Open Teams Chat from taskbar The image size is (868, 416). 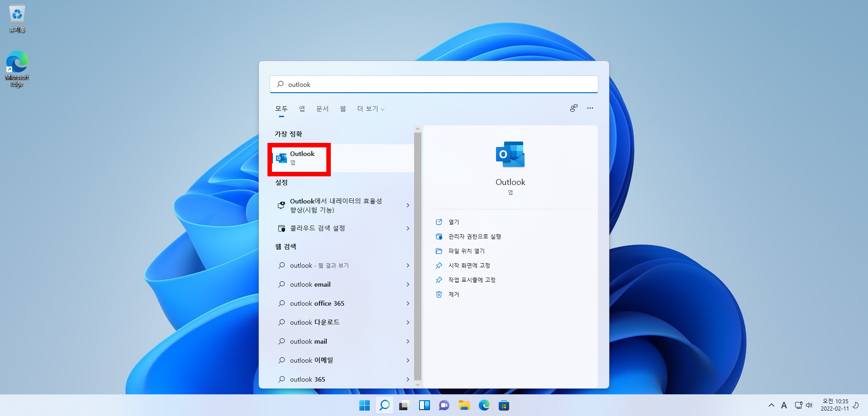(444, 406)
